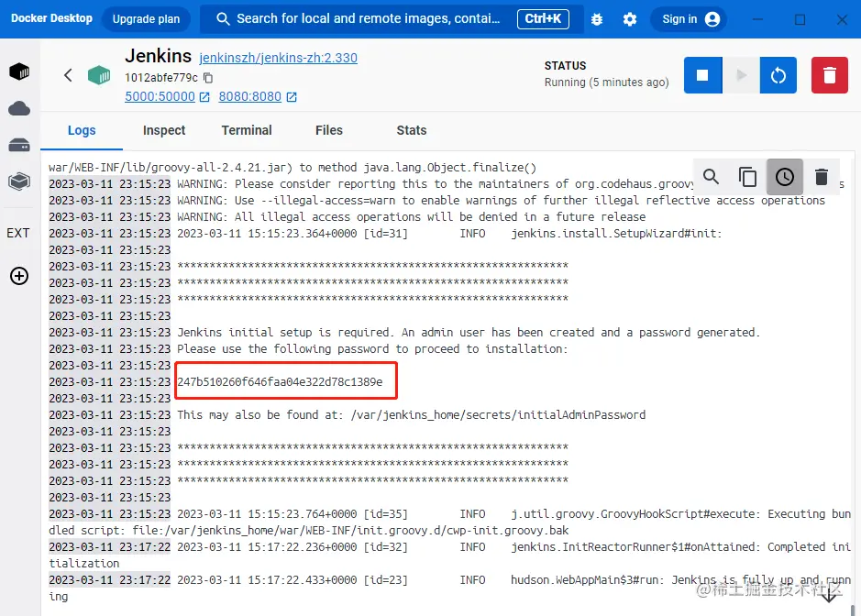Open external link icon beside 5000:50000
The image size is (861, 616).
point(204,97)
